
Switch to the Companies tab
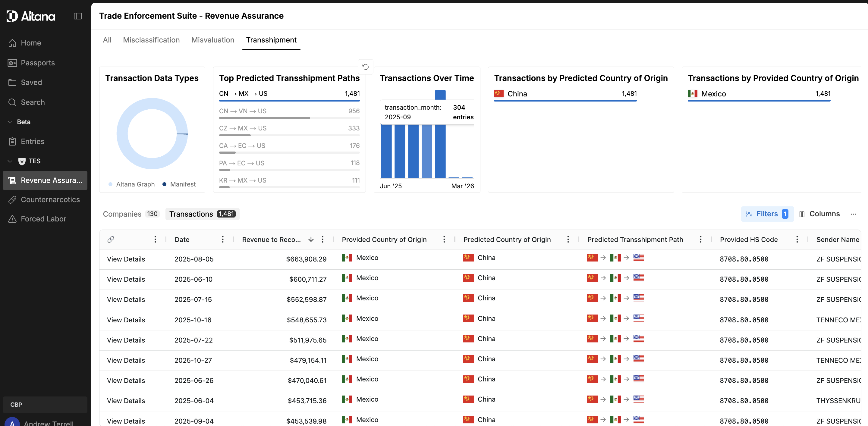point(131,214)
